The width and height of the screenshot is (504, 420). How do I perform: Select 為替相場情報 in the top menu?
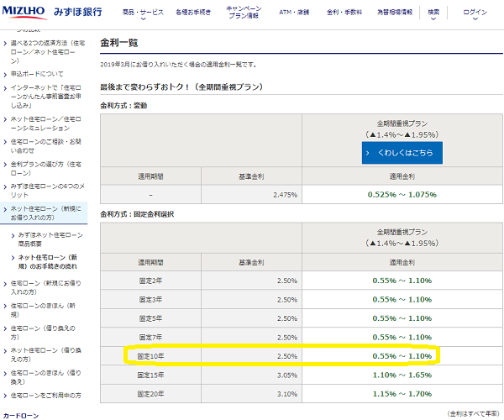(395, 13)
